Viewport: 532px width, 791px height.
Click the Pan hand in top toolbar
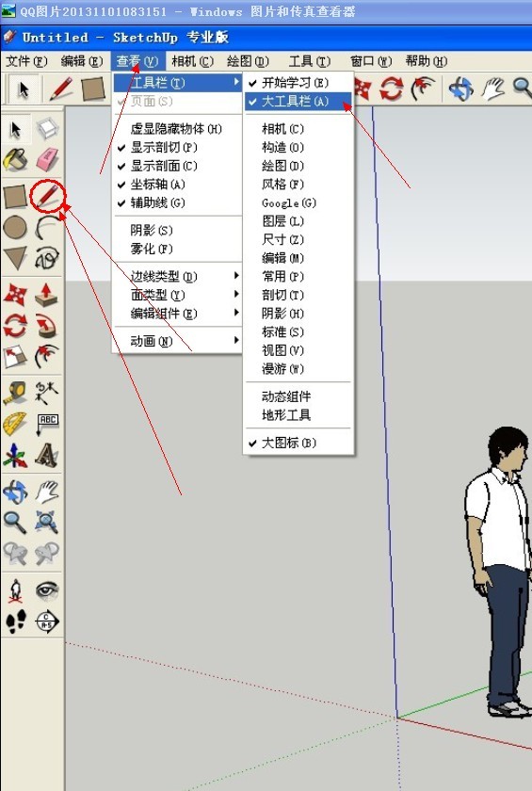(492, 89)
